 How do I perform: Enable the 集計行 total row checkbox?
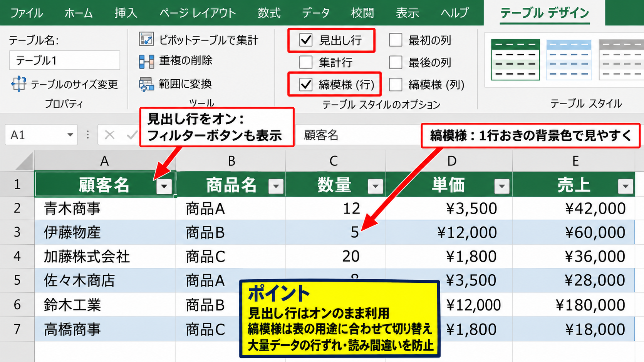(x=306, y=62)
